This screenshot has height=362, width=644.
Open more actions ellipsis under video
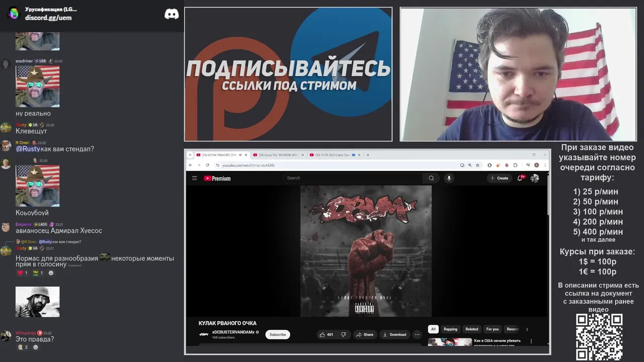pyautogui.click(x=417, y=334)
